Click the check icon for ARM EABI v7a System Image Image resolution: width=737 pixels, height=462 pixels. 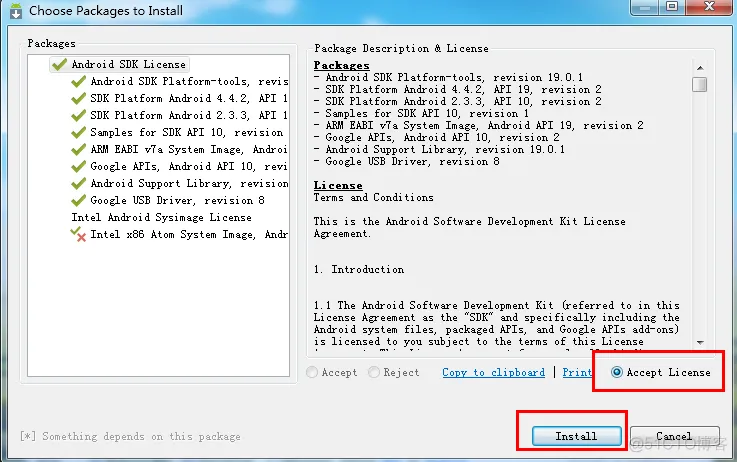[x=78, y=149]
